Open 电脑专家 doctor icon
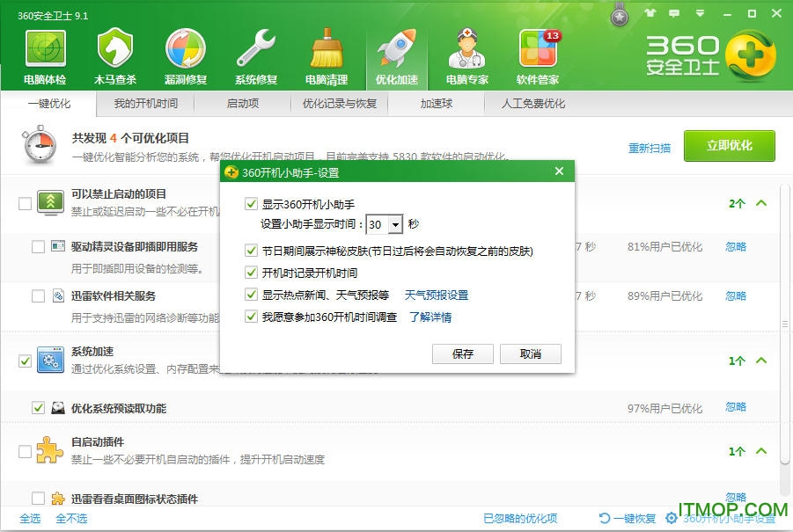The height and width of the screenshot is (532, 793). pyautogui.click(x=466, y=48)
